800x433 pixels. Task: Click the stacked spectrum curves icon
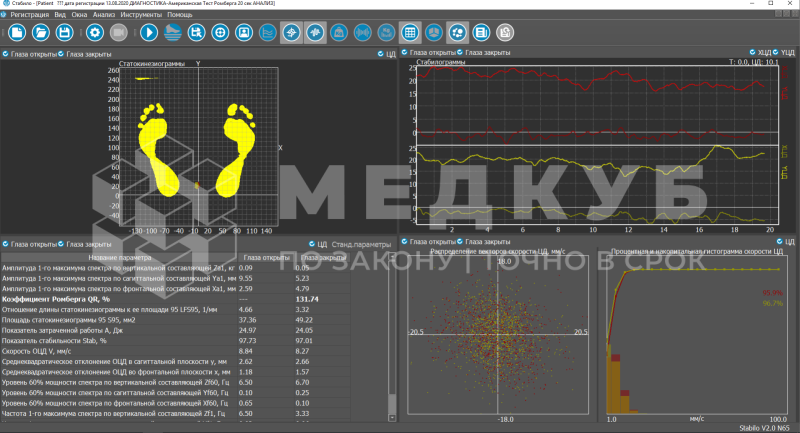(x=267, y=33)
